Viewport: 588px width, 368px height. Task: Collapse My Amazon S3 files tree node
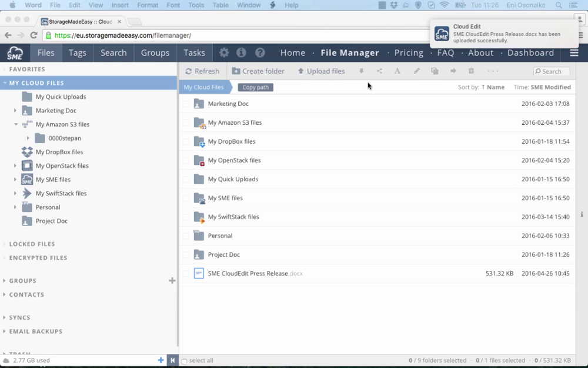[16, 124]
